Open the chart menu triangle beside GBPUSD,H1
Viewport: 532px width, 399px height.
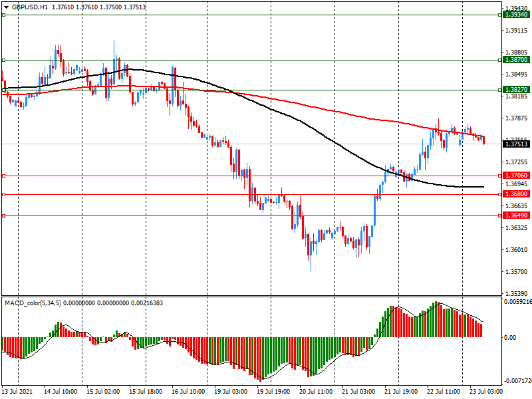click(7, 7)
